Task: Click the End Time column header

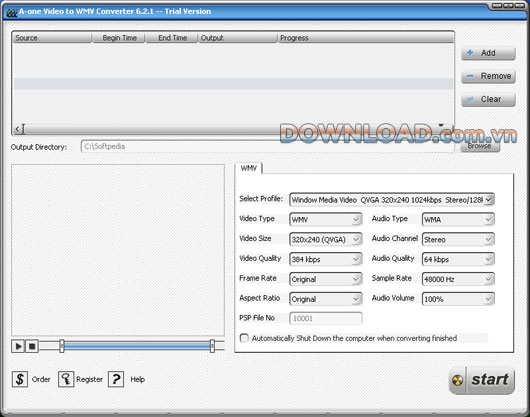Action: click(x=172, y=38)
